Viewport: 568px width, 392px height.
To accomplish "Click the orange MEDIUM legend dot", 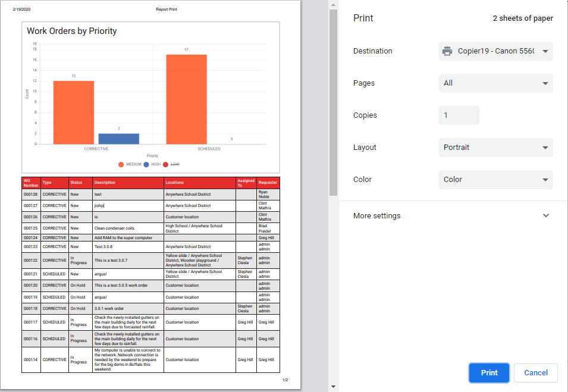I will [121, 165].
